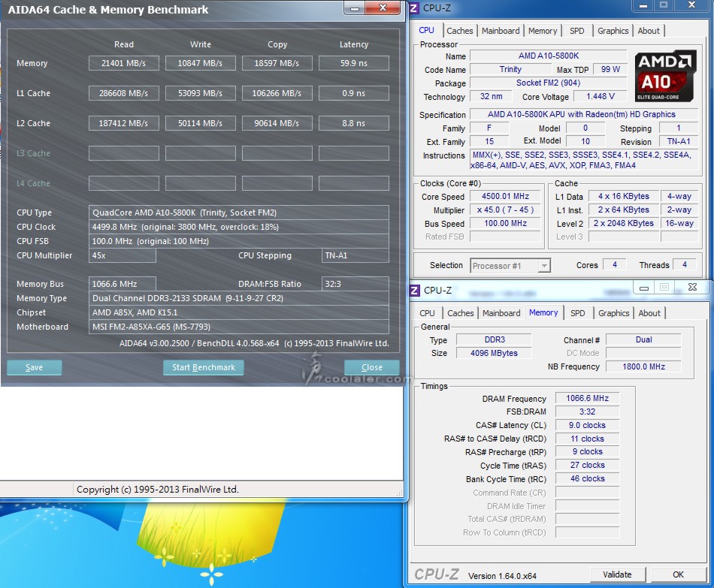Click the Memory Latency value '59.9 ns'
714x588 pixels.
click(x=354, y=63)
